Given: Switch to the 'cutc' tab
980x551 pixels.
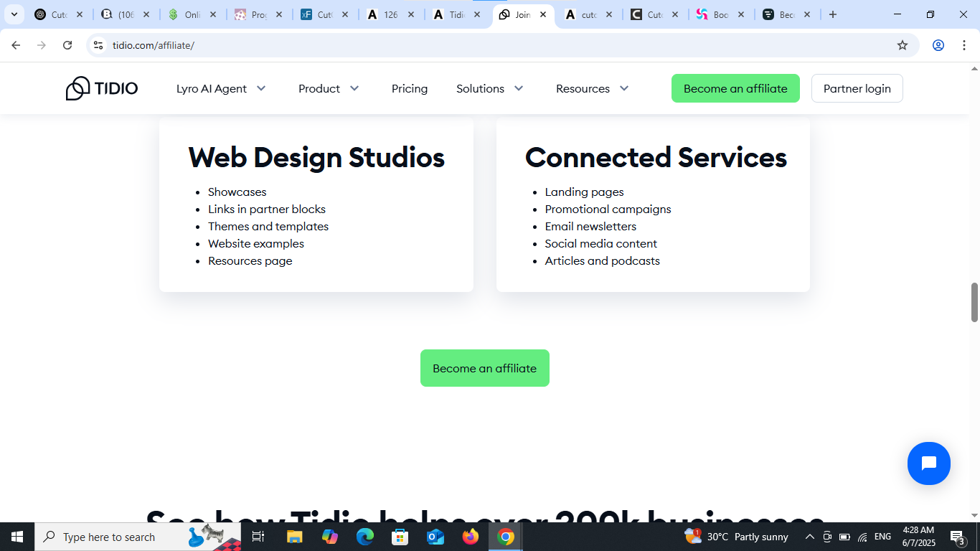Looking at the screenshot, I should [x=588, y=14].
